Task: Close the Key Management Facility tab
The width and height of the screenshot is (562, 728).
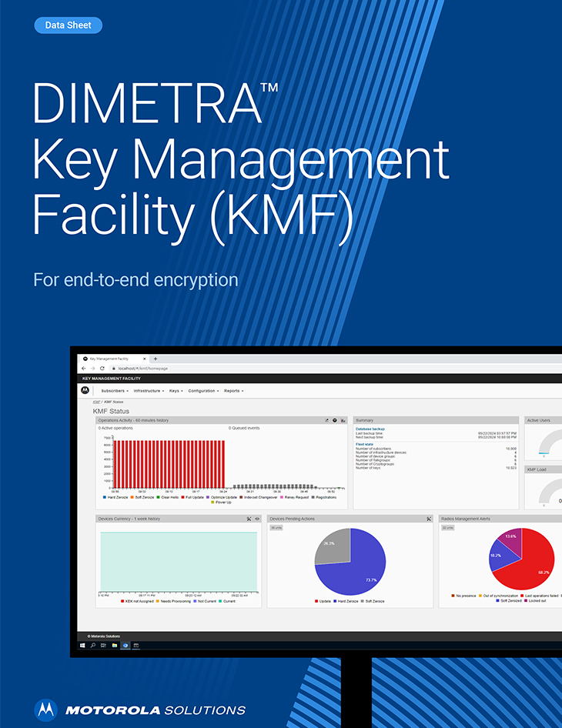Action: [x=145, y=359]
